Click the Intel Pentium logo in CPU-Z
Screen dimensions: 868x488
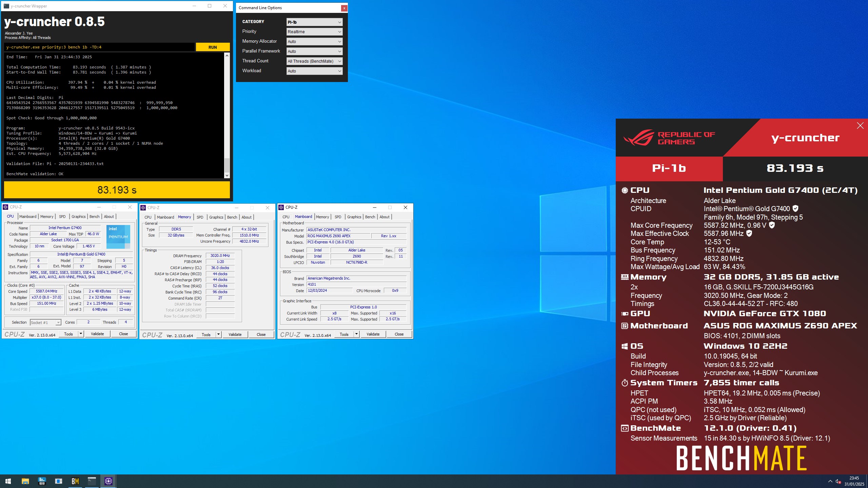pos(118,237)
